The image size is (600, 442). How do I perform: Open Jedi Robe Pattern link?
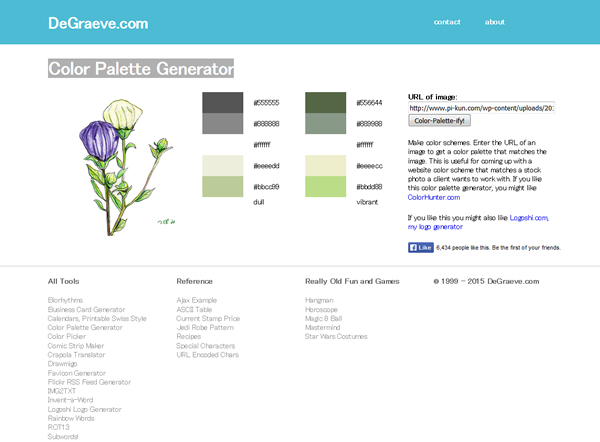[x=205, y=328]
